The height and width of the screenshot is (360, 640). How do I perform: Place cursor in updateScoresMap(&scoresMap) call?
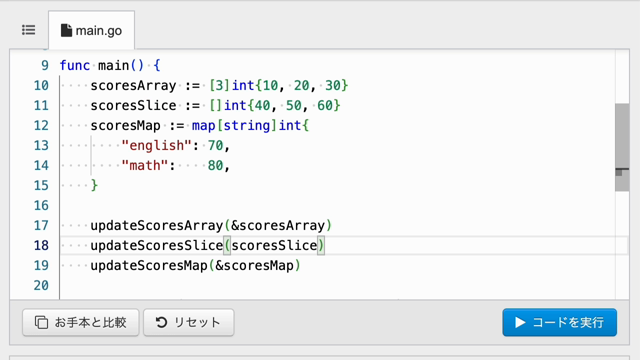(196, 265)
